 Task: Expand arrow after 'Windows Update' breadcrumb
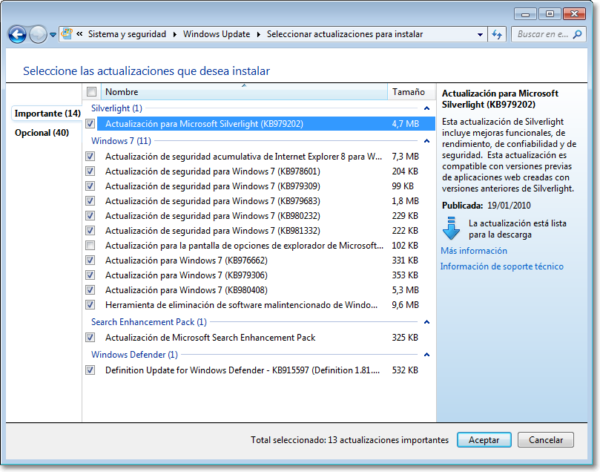coord(258,34)
